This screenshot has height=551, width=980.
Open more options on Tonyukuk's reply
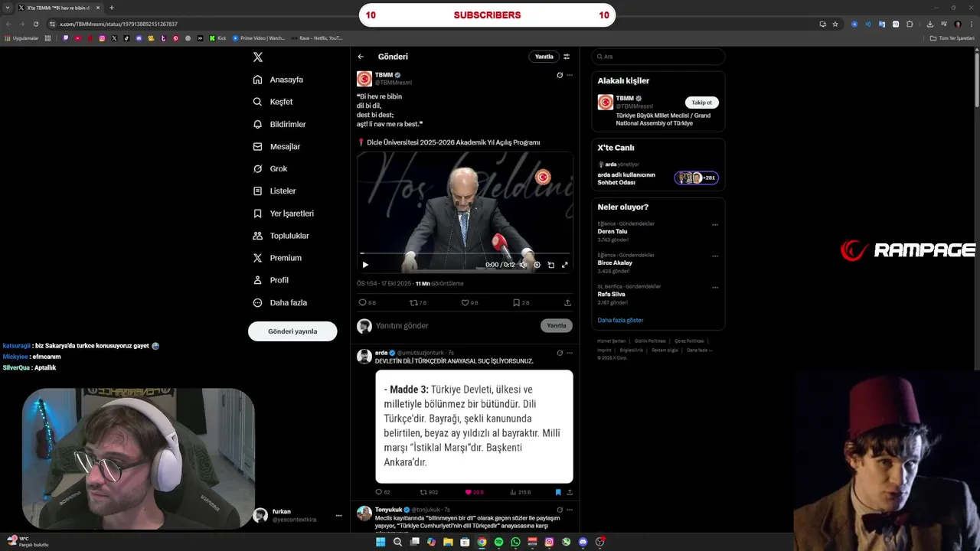coord(570,510)
